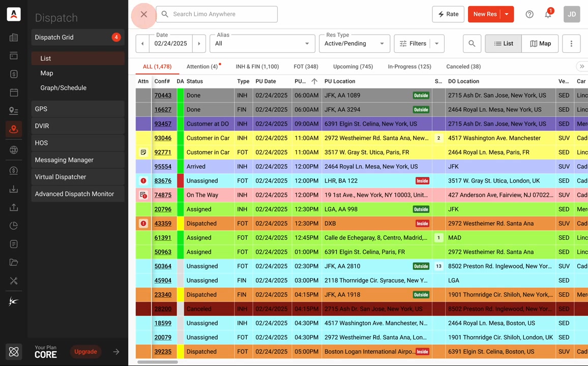Click the note icon on row 92771
This screenshot has width=588, height=366.
click(143, 152)
